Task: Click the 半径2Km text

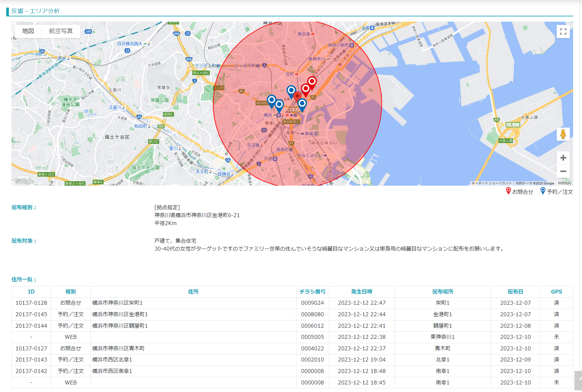Action: [165, 223]
